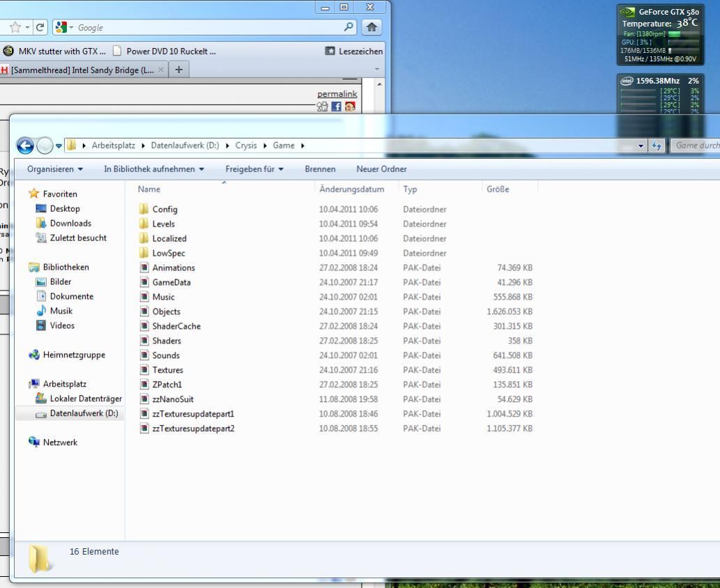This screenshot has height=588, width=720.
Task: Open the Musik library
Action: (x=61, y=311)
